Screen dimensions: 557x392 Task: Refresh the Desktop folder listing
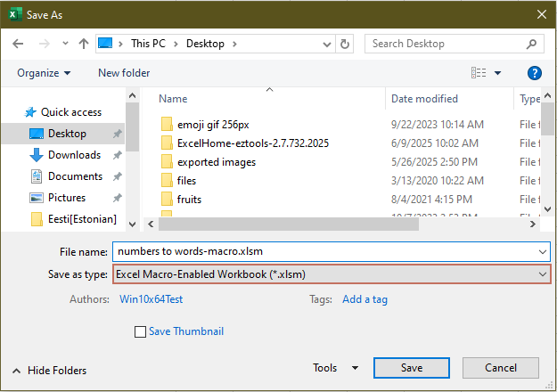[345, 43]
